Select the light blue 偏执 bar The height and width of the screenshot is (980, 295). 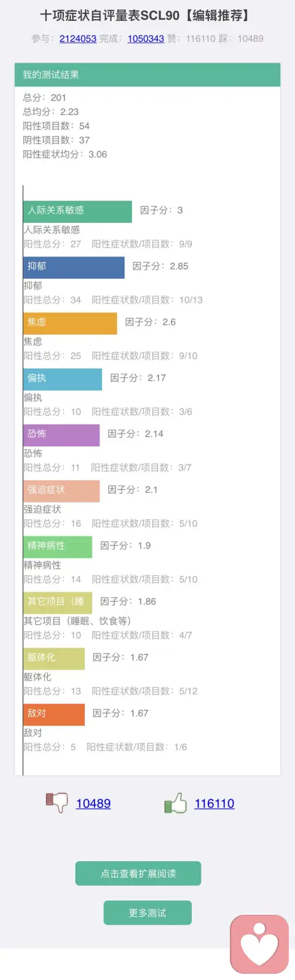(x=63, y=379)
